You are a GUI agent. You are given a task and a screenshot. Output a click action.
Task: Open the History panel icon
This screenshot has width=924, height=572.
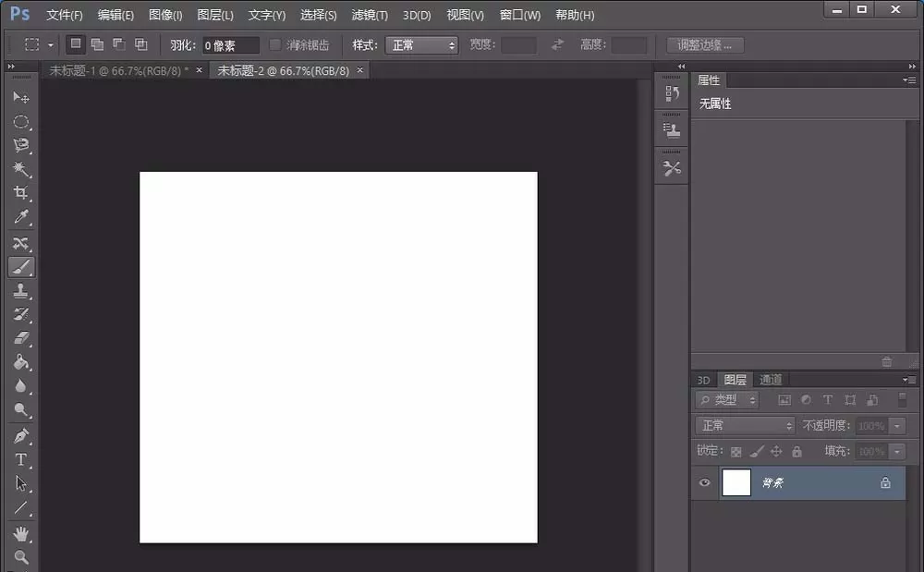pyautogui.click(x=672, y=93)
